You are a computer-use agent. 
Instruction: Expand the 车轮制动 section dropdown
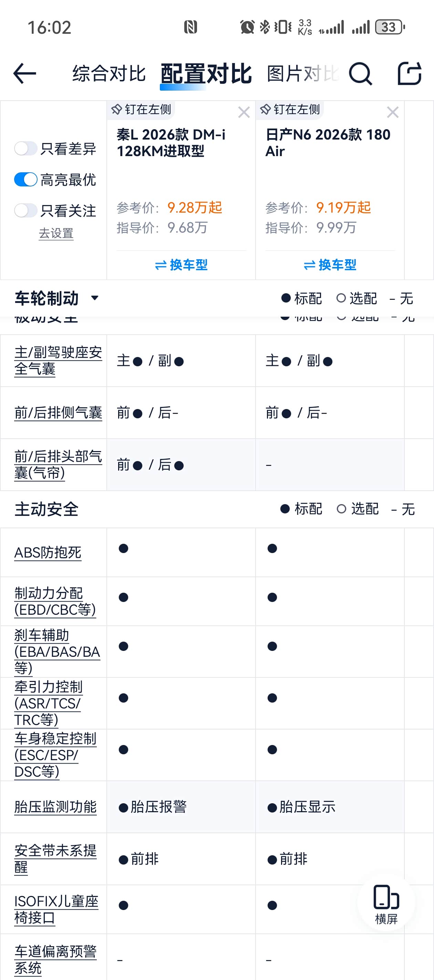95,298
